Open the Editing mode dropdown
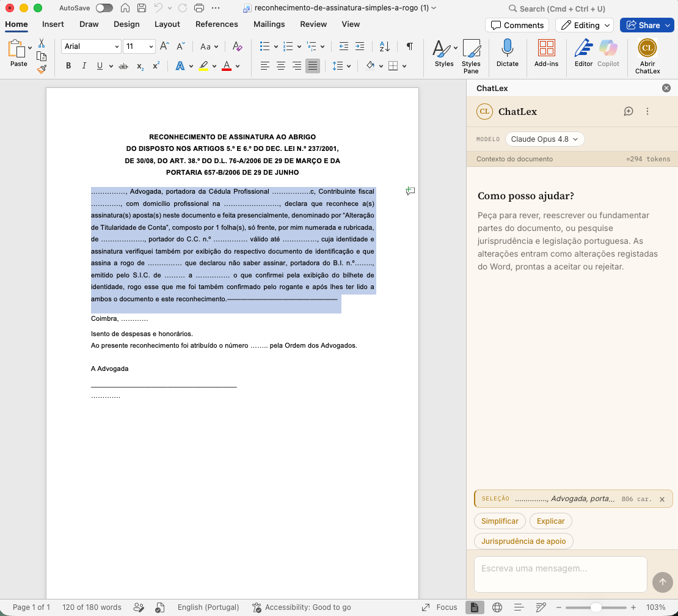678x616 pixels. pyautogui.click(x=585, y=25)
